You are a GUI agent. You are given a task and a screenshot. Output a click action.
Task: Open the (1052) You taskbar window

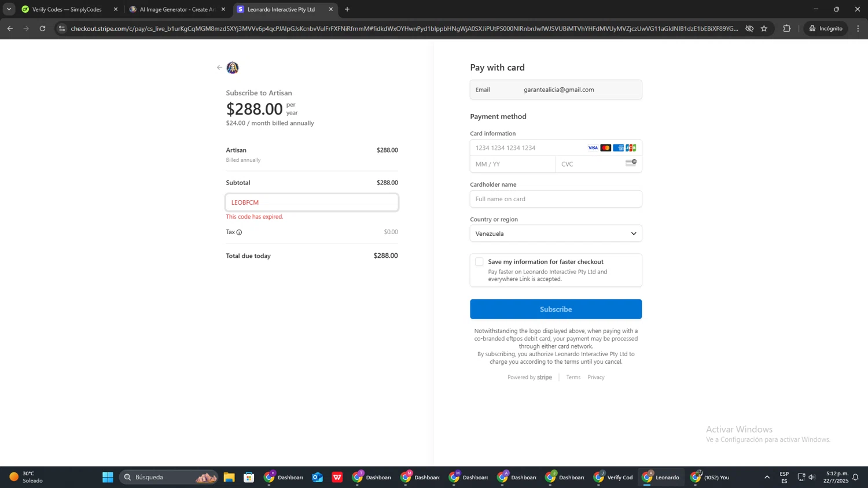coord(710,477)
